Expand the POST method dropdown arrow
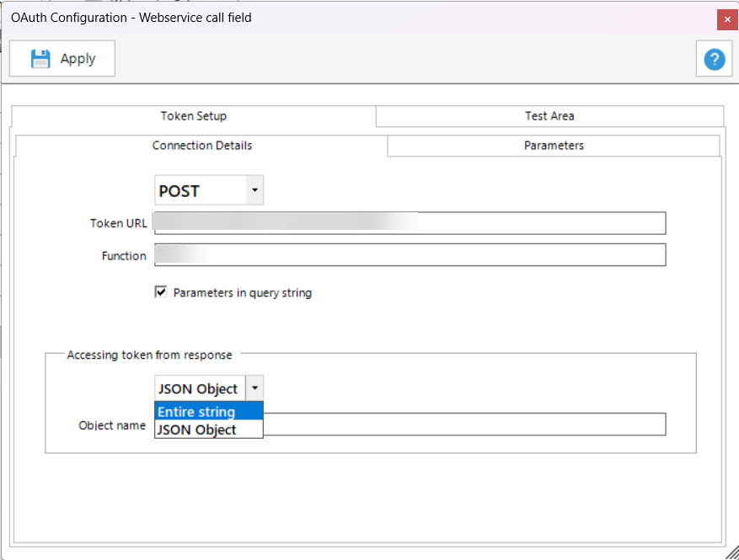 click(x=254, y=190)
